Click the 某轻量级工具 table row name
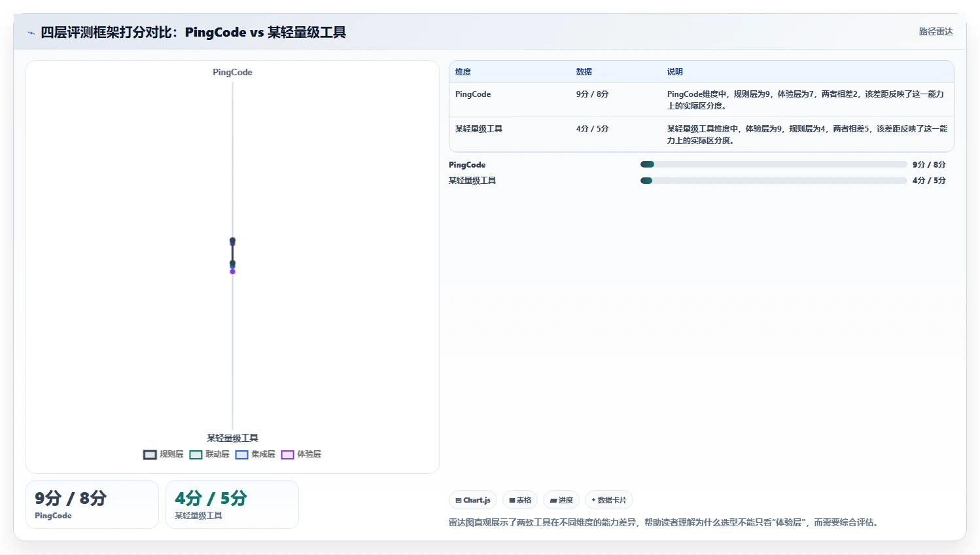Viewport: 980px width, 555px height. point(479,129)
